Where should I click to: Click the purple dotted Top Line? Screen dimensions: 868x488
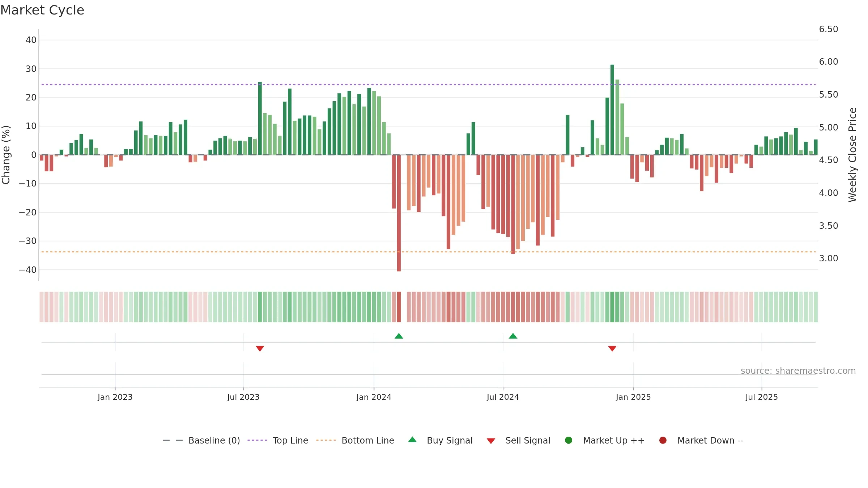point(429,85)
